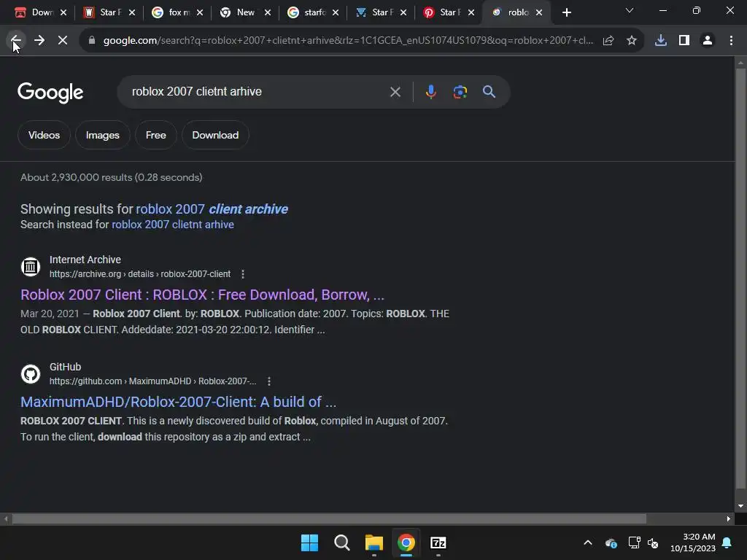Click the archive.org result URL
Viewport: 747px width, 560px height.
[140, 274]
